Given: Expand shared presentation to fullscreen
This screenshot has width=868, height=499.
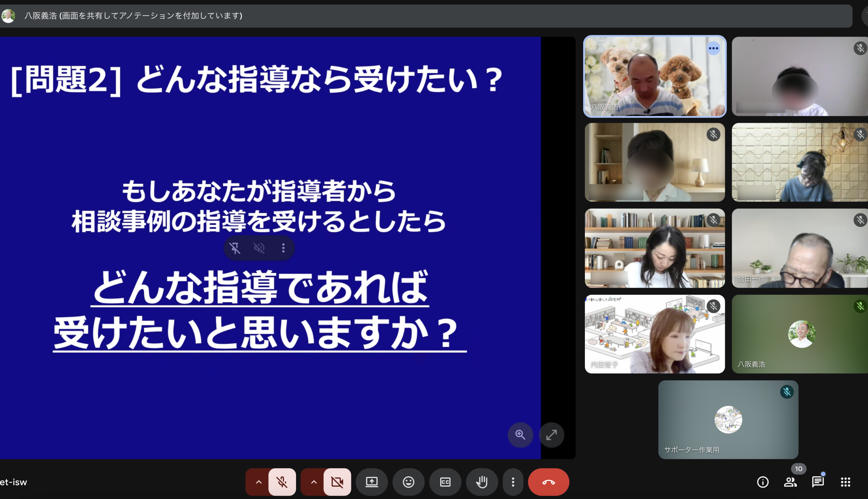Looking at the screenshot, I should [551, 435].
